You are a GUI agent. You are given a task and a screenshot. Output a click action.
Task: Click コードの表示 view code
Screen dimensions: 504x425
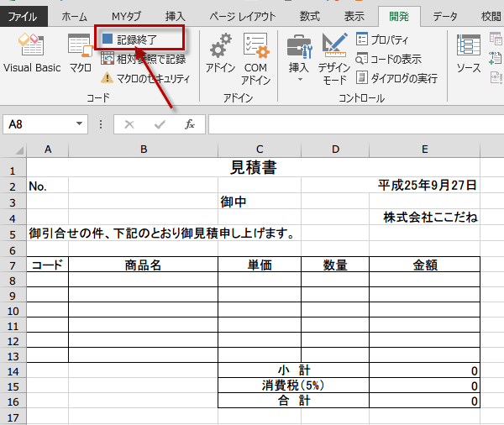click(x=389, y=59)
